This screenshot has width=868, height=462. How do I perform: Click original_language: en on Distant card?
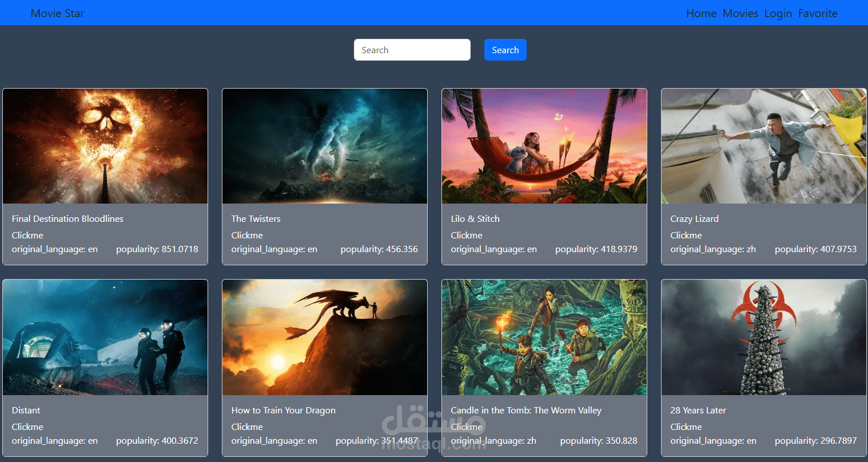(55, 441)
